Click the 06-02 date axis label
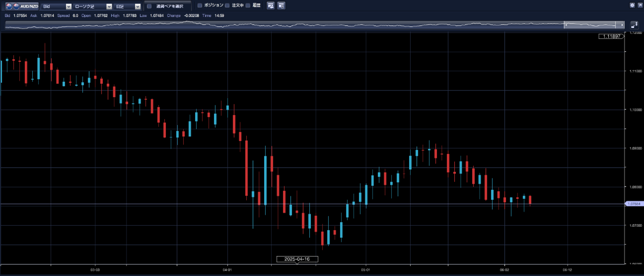Image resolution: width=644 pixels, height=276 pixels. (x=504, y=270)
